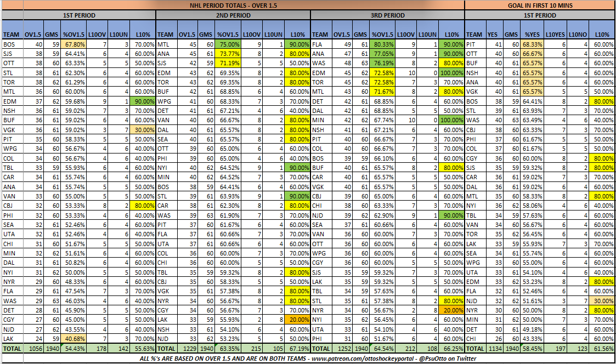Select the 'NHL PERIOD TOTALS - OVER 1.5' title
Viewport: 616px width, 364px height.
point(233,5)
